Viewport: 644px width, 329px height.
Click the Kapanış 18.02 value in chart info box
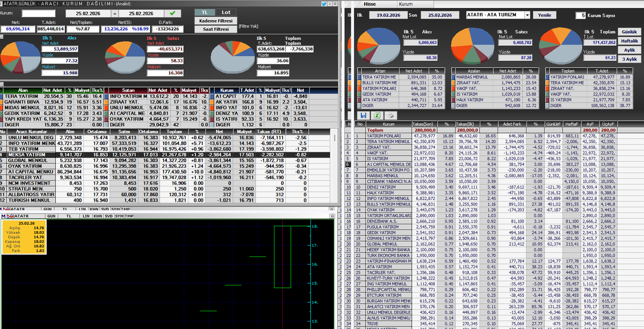click(x=39, y=241)
